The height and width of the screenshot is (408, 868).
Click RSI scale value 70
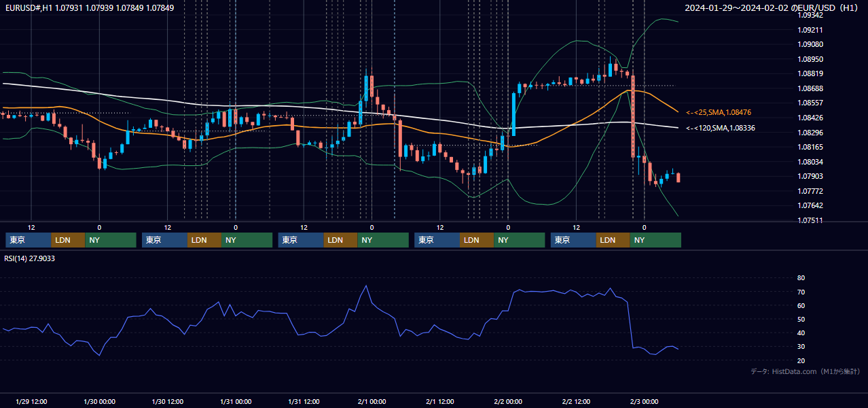coord(801,292)
